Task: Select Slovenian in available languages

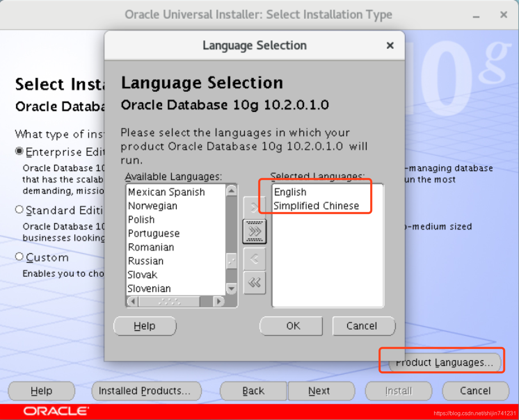Action: point(149,289)
